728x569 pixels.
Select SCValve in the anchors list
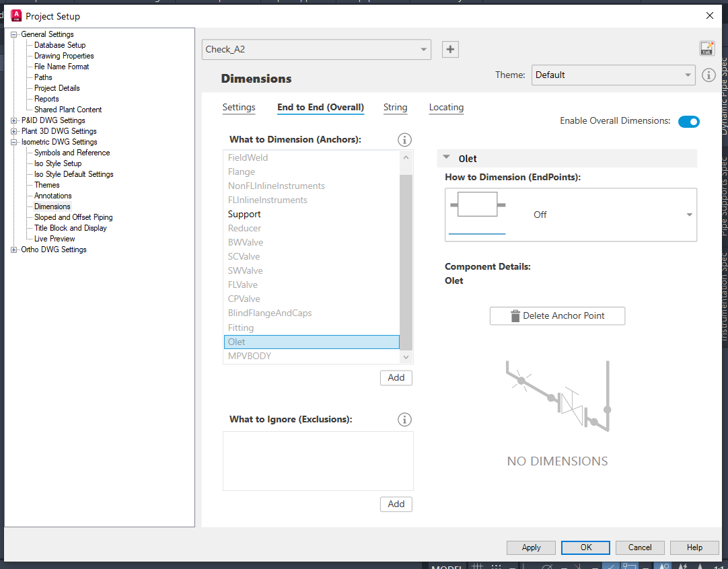tap(311, 257)
